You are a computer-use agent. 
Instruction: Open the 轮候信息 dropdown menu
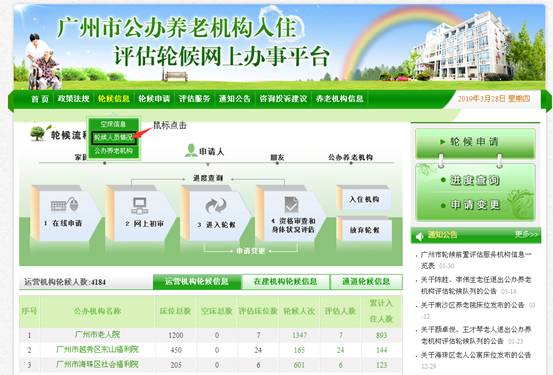114,99
